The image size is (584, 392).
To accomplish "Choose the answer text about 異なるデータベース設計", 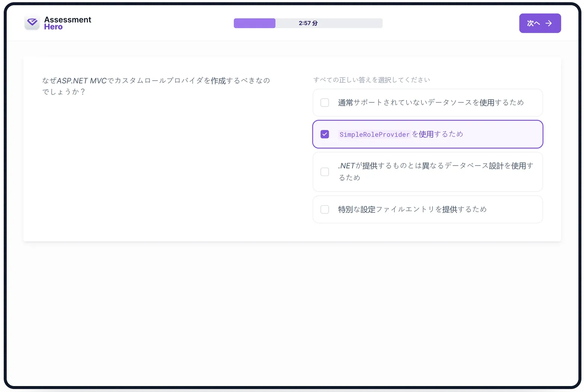I will point(435,166).
